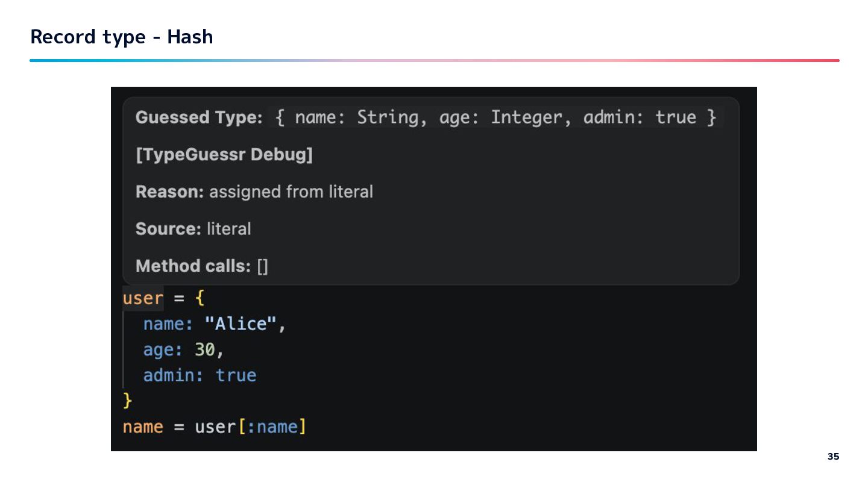Click the gradient line under the slide title

[x=434, y=60]
